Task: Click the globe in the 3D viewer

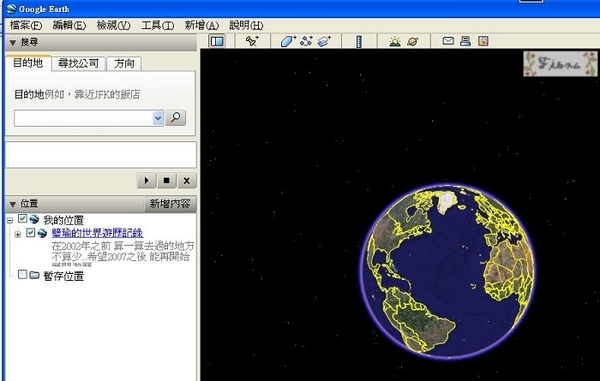Action: pos(447,270)
